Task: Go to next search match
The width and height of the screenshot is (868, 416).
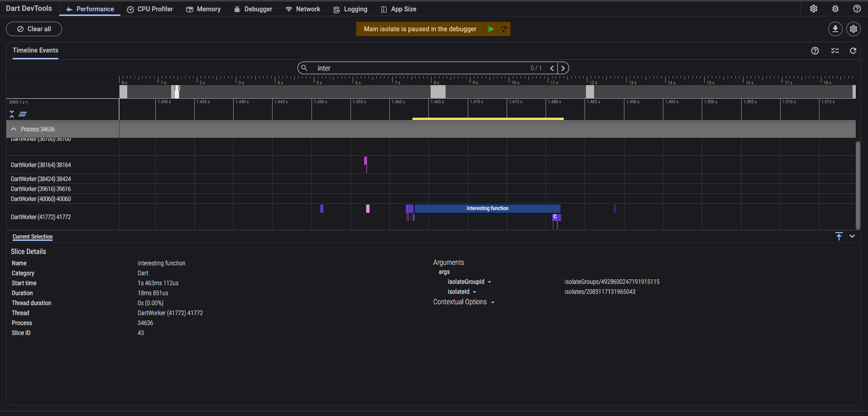Action: click(563, 68)
